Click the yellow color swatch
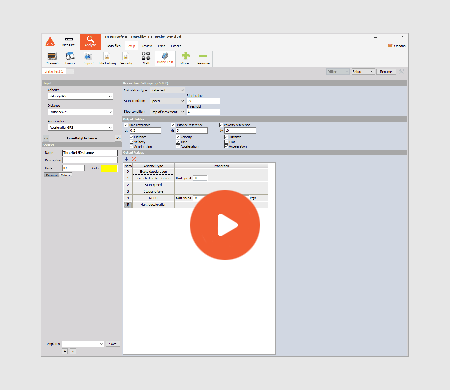Screen dimensions: 450x390 (x=109, y=168)
